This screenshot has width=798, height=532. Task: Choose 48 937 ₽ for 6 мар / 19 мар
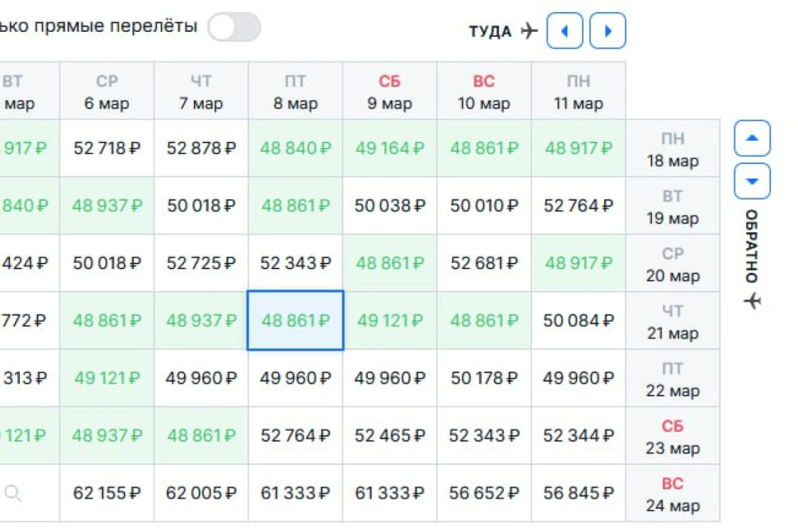(107, 206)
